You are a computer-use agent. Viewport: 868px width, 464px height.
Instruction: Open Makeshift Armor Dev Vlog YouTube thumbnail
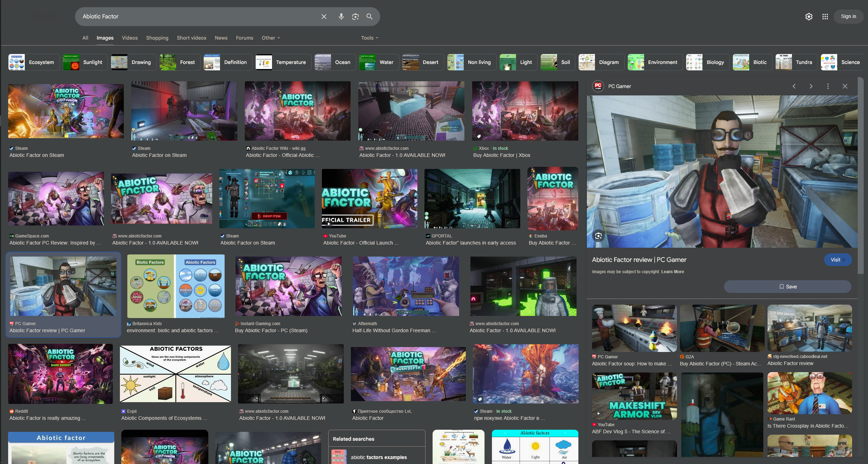(x=634, y=396)
